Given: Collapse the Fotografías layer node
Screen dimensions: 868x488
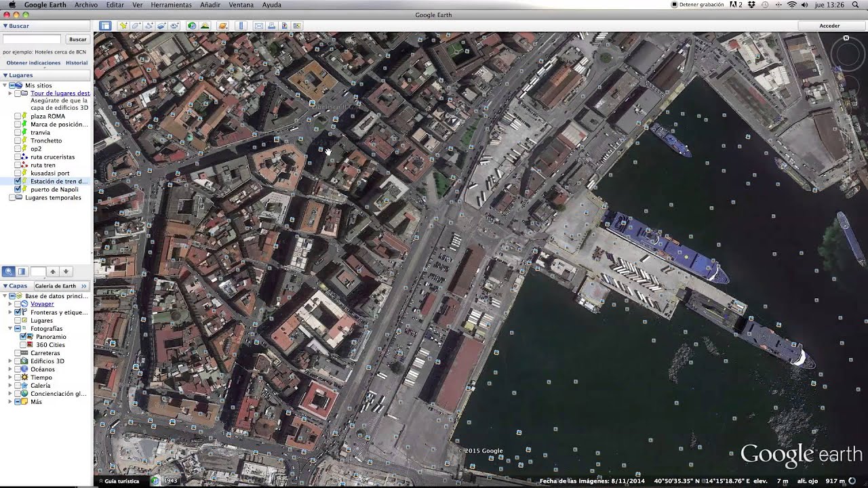Looking at the screenshot, I should [10, 329].
